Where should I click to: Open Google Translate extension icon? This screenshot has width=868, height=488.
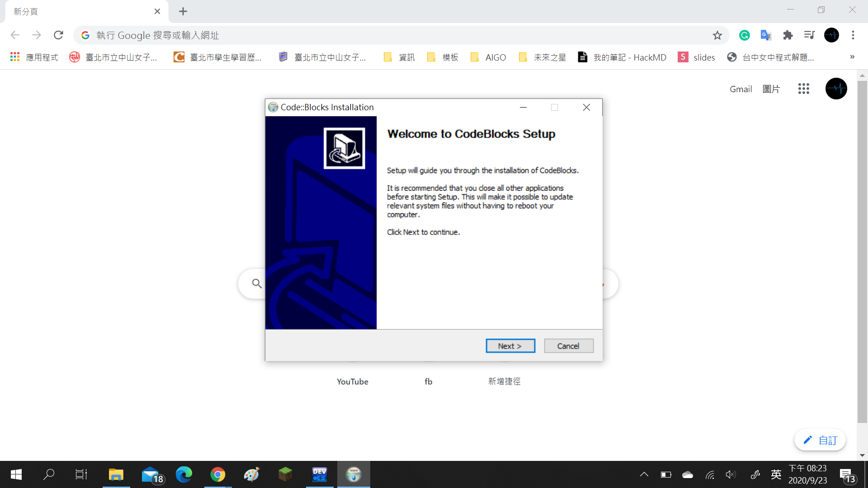(766, 35)
